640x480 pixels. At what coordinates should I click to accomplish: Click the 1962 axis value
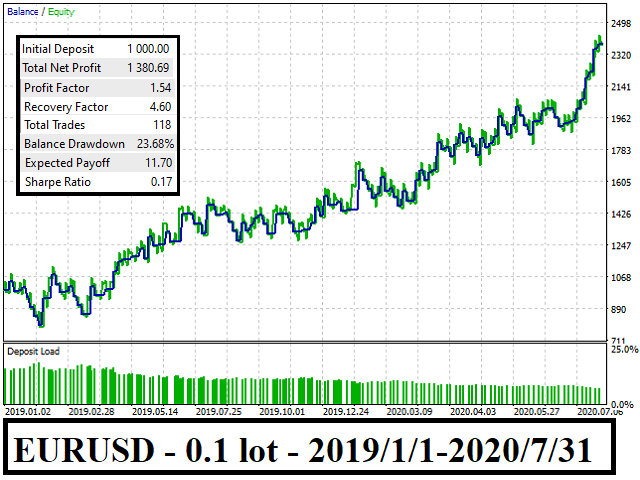(621, 119)
